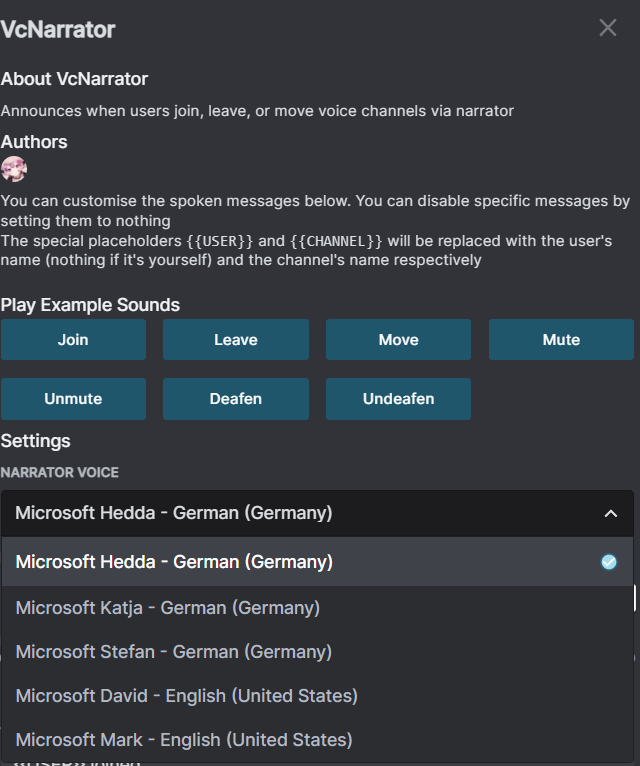Choose Microsoft Stefan - German (Germany)
The height and width of the screenshot is (766, 640).
(318, 652)
